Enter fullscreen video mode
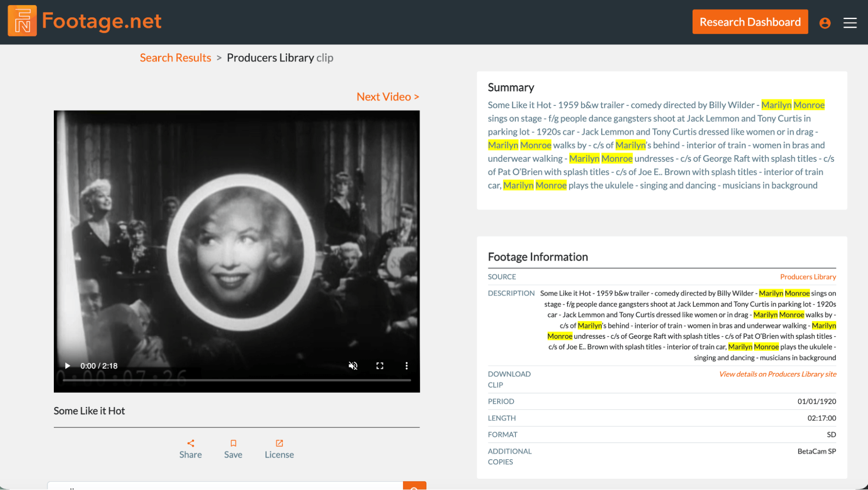Screen dimensions: 868x490 pos(380,366)
